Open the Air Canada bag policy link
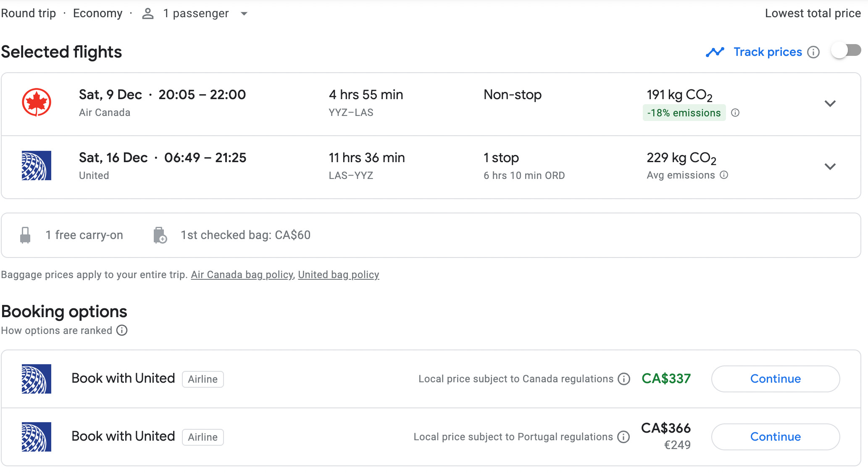Screen dimensions: 868x473 pyautogui.click(x=242, y=275)
